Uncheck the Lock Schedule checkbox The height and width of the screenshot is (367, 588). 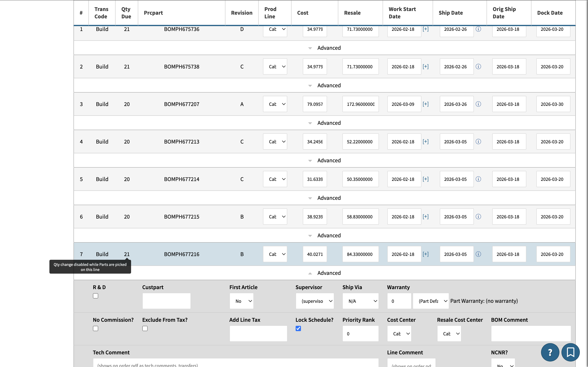(298, 328)
